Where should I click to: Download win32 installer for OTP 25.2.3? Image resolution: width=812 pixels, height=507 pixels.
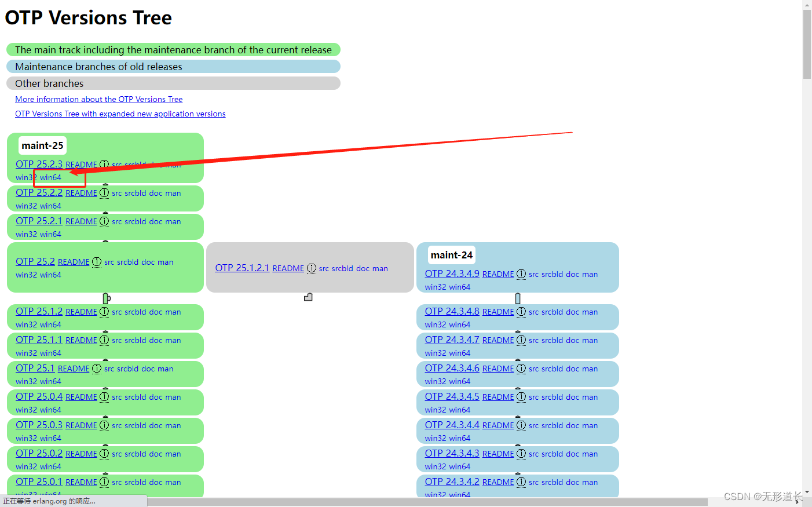pos(26,177)
